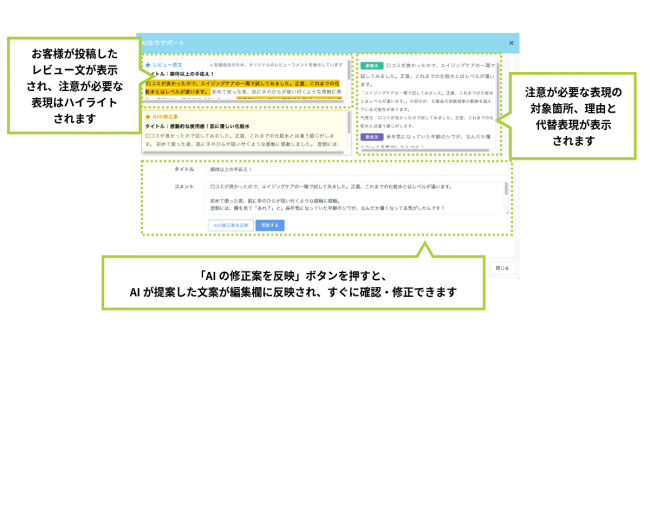Click the 閉じる button at bottom right
Screen dimensions: 650x510
coord(502,268)
